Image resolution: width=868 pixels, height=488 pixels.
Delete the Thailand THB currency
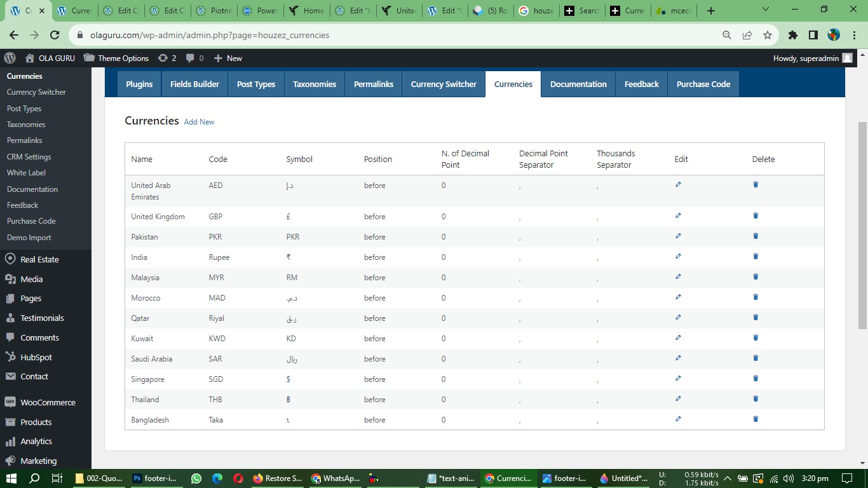pos(756,398)
